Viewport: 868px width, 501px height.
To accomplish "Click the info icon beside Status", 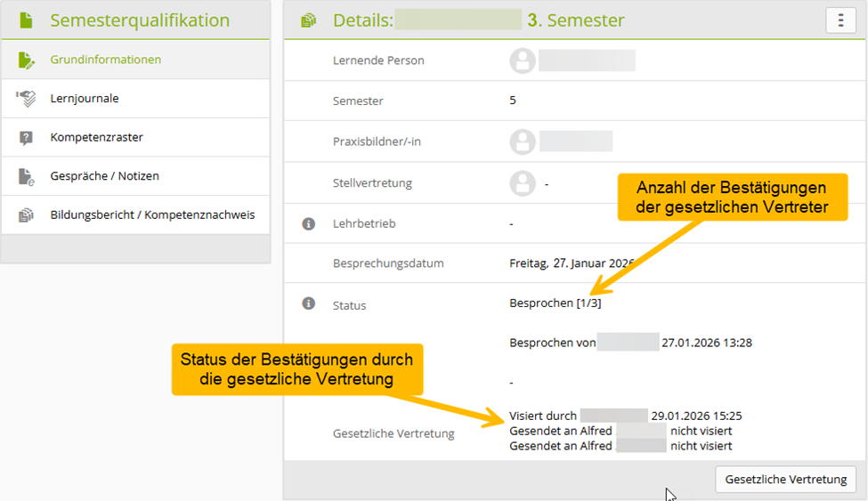I will point(309,304).
